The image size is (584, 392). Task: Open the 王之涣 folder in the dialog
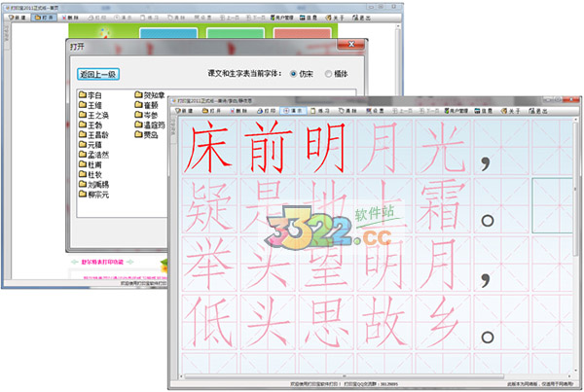tap(93, 116)
